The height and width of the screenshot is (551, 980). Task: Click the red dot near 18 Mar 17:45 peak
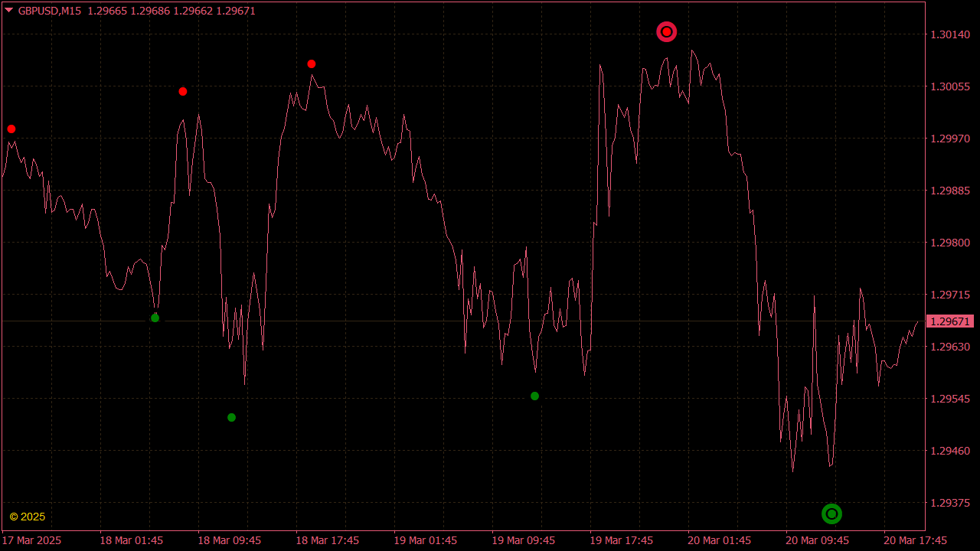coord(311,64)
